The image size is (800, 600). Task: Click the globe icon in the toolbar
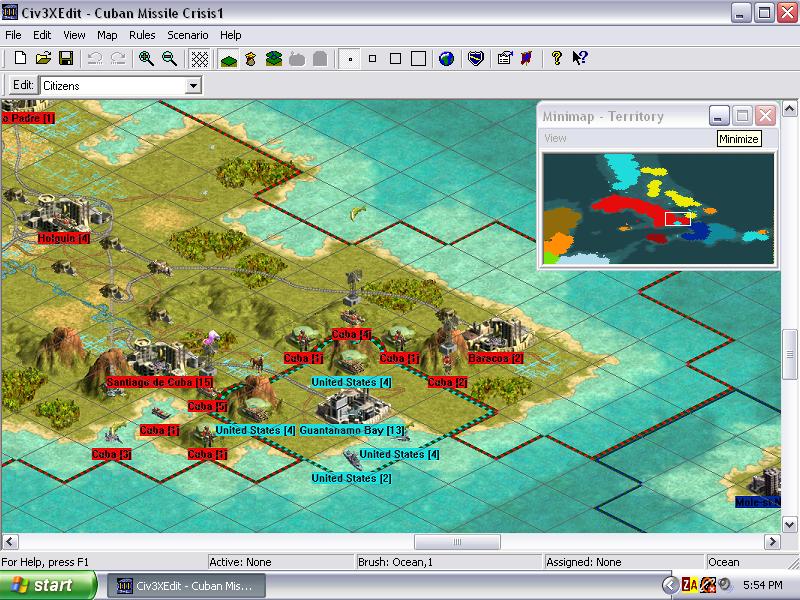(x=446, y=59)
